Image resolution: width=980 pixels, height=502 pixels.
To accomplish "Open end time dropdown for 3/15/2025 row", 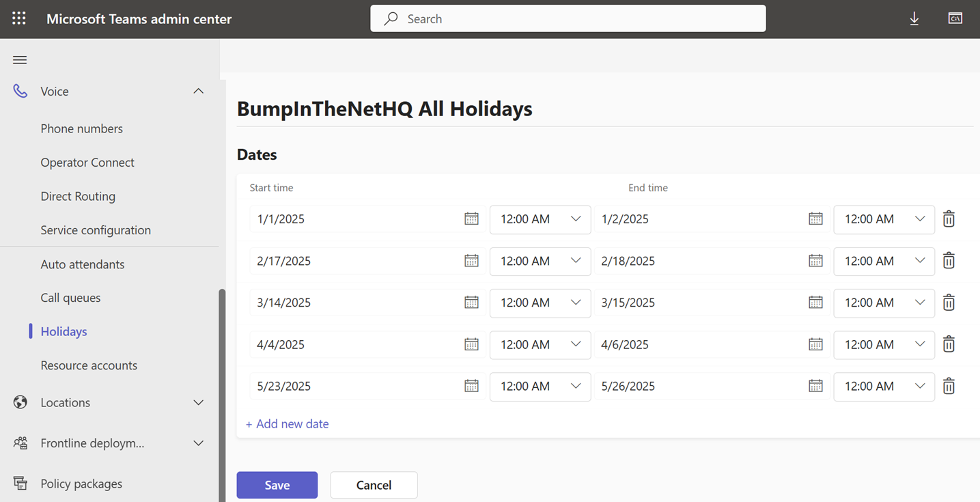I will 884,303.
